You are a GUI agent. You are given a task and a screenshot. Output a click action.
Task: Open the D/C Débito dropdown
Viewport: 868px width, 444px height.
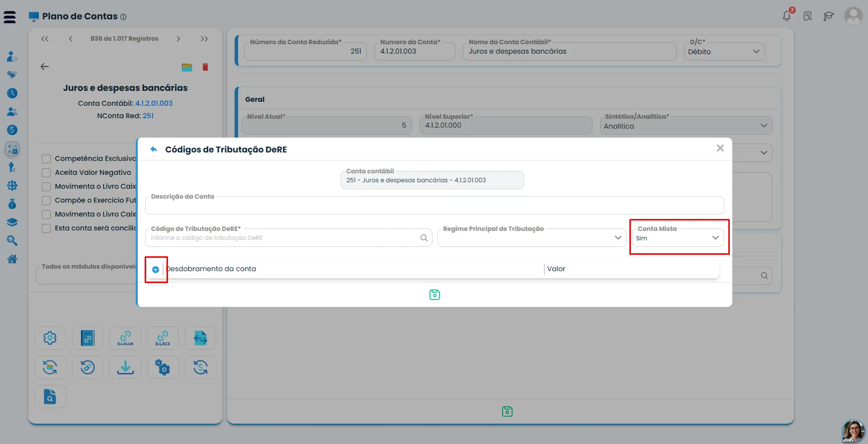point(724,52)
